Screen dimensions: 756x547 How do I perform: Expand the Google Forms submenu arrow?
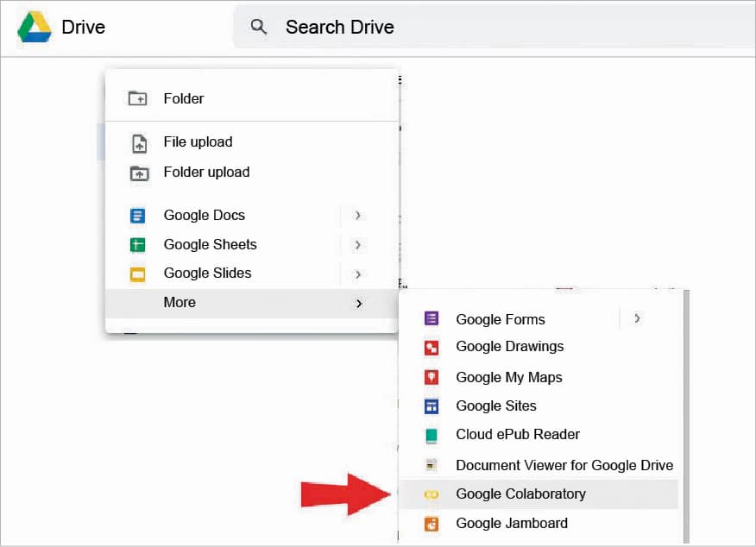click(637, 318)
